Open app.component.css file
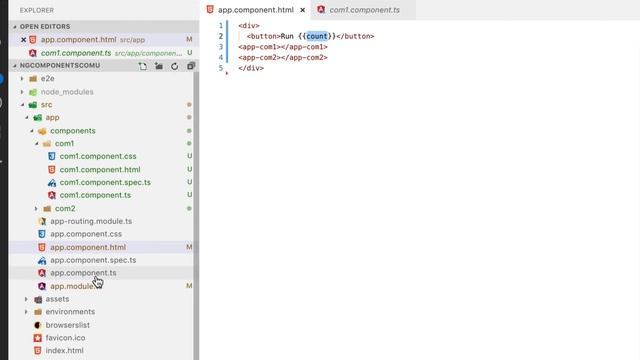This screenshot has width=640, height=360. [x=86, y=234]
